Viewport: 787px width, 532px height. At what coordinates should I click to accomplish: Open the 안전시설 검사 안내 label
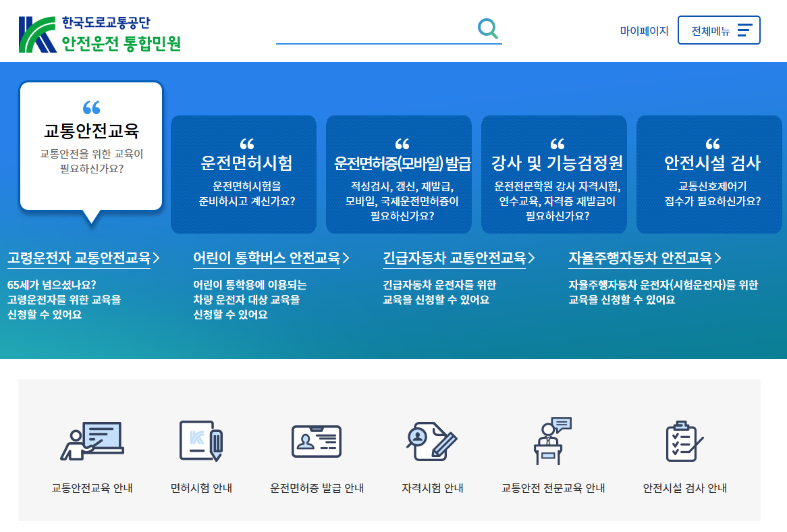[x=684, y=488]
